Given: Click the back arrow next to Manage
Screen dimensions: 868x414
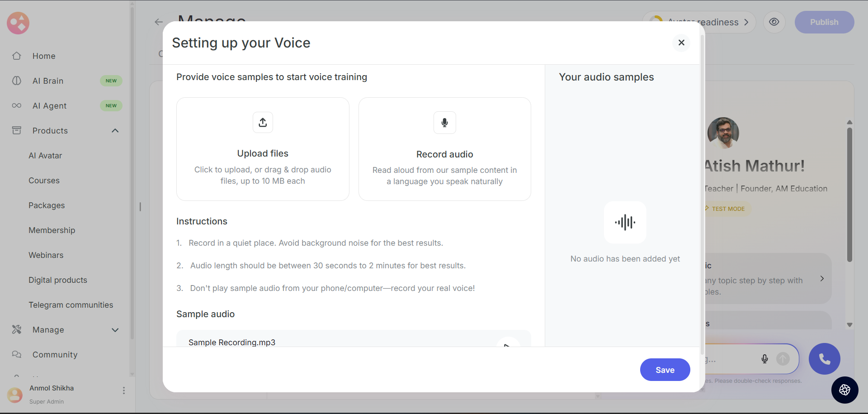Looking at the screenshot, I should coord(158,22).
